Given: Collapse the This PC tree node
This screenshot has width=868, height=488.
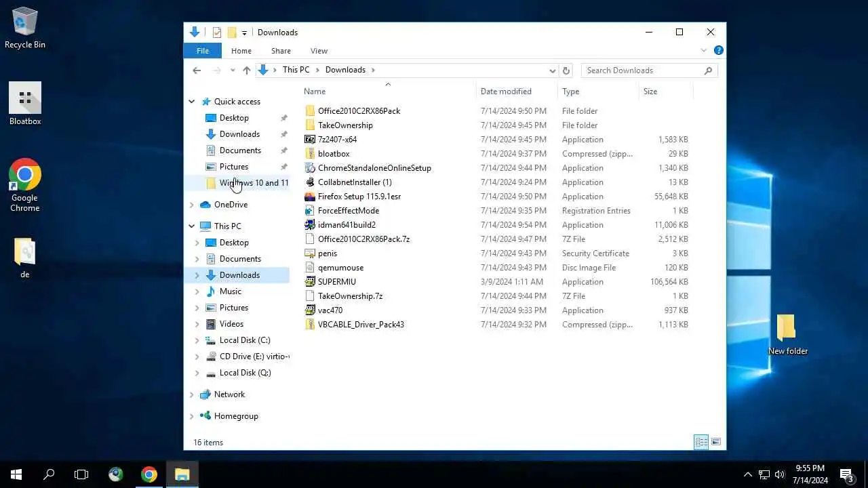Looking at the screenshot, I should tap(192, 226).
